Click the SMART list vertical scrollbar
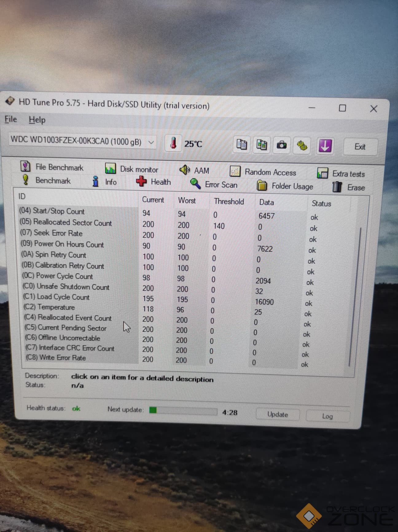The width and height of the screenshot is (398, 532). pos(355,296)
